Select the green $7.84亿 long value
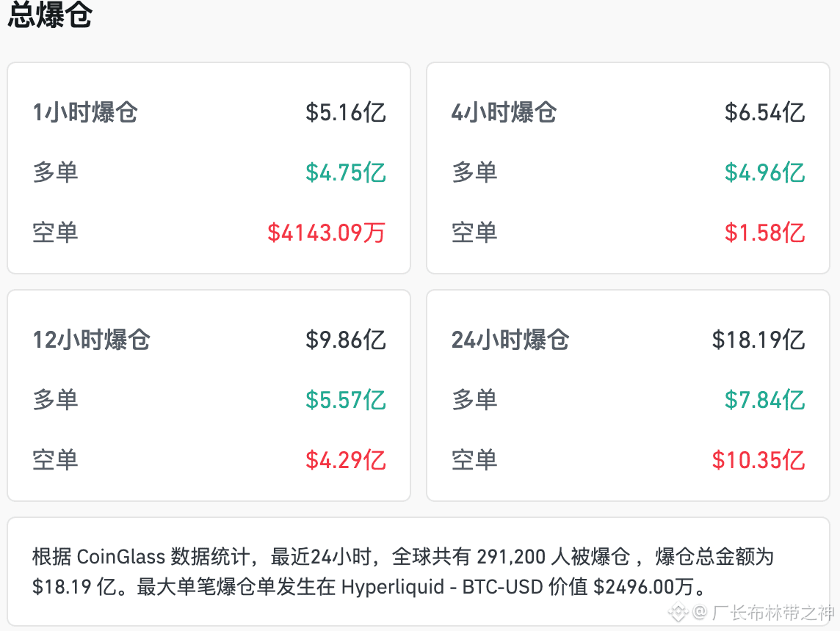This screenshot has width=840, height=631. pos(764,400)
